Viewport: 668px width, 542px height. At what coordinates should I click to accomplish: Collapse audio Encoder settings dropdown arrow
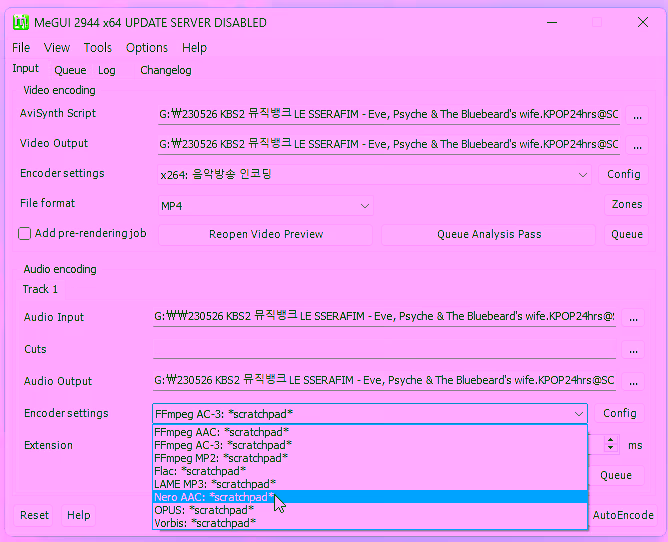(x=579, y=414)
